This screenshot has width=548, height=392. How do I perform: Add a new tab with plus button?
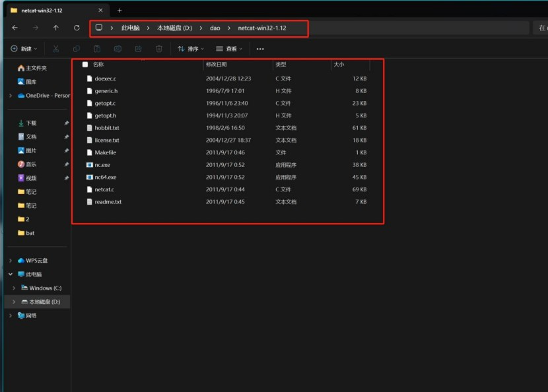(x=120, y=11)
